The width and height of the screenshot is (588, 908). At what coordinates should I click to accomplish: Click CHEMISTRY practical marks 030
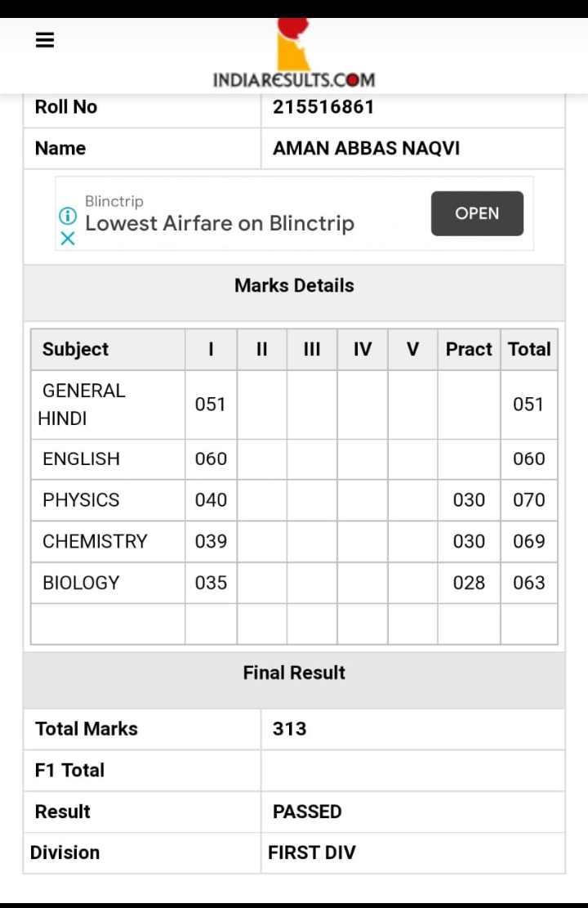469,541
